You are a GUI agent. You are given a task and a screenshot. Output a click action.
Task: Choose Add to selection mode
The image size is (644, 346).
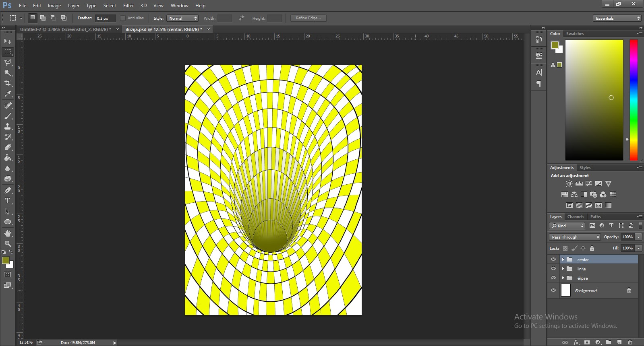point(43,18)
